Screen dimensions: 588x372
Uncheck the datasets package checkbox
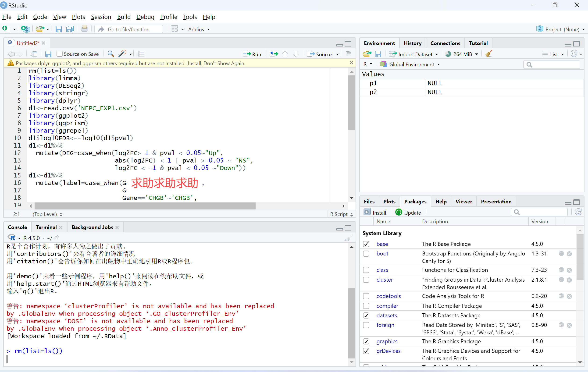click(366, 315)
